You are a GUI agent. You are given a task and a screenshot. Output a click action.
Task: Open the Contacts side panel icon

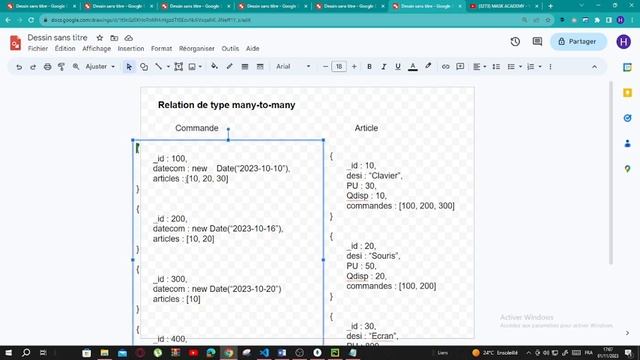tap(628, 144)
